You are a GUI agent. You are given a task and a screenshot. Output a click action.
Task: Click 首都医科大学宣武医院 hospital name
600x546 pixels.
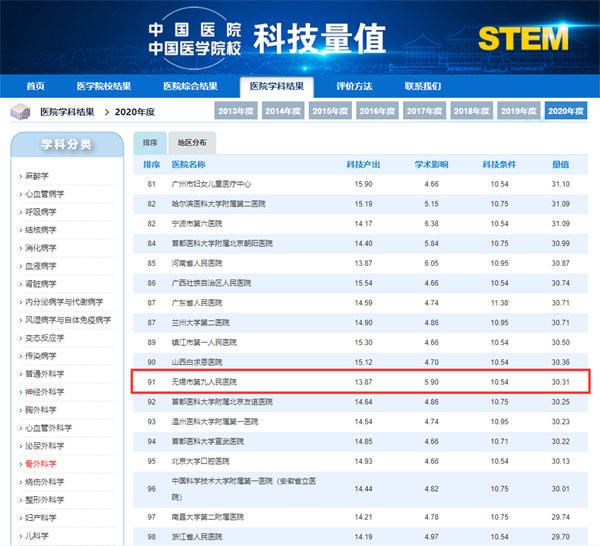point(207,442)
